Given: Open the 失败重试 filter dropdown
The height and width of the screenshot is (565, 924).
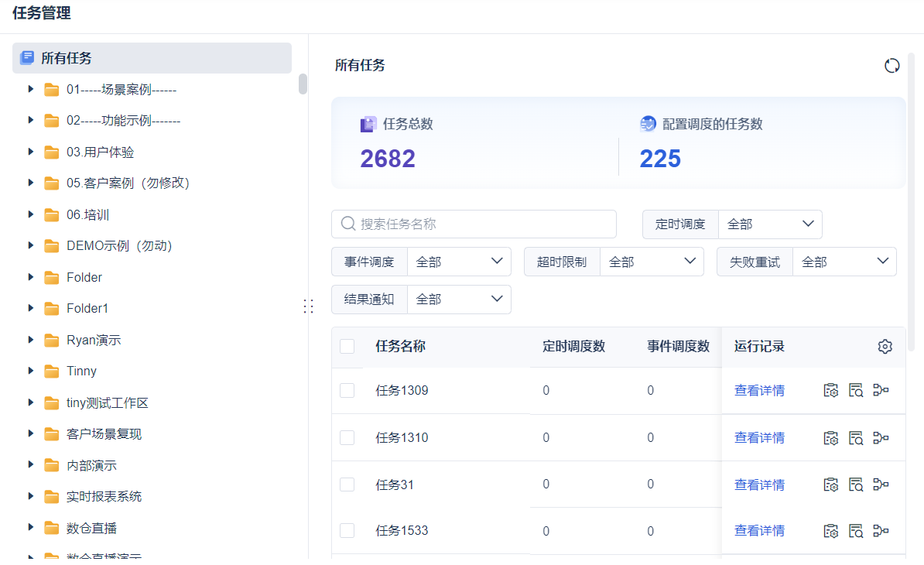Looking at the screenshot, I should point(844,262).
